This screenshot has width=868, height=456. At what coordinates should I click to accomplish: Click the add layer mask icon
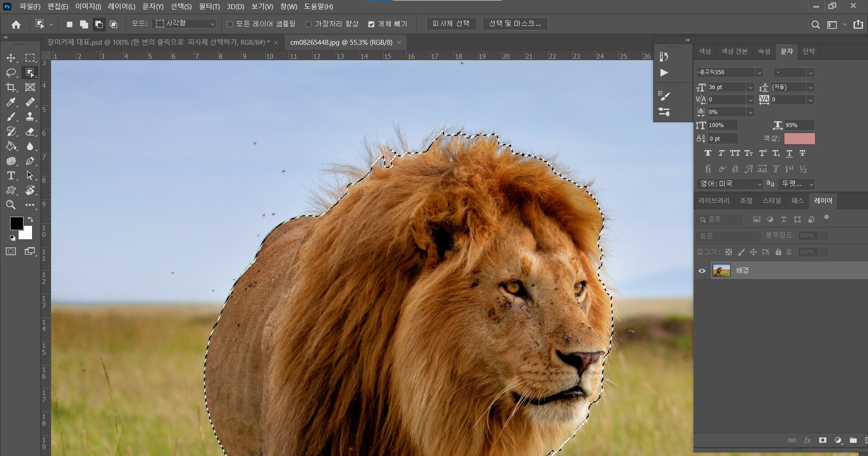[822, 440]
